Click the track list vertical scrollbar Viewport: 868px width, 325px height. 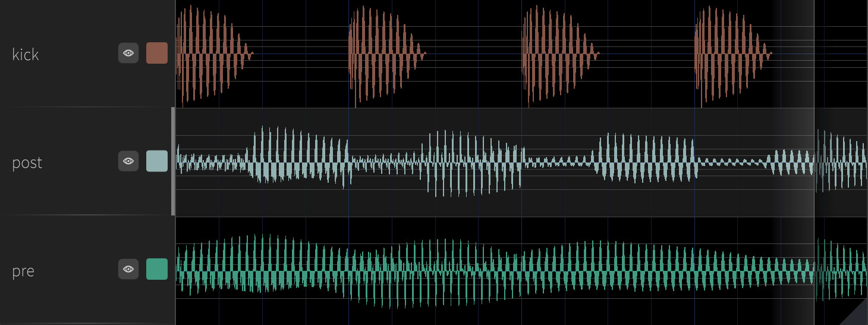pos(173,161)
